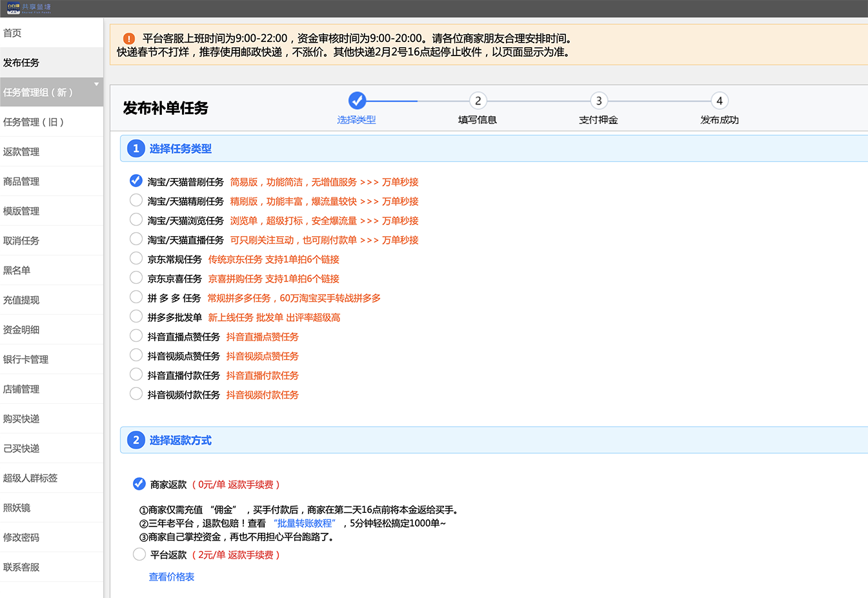Open 超级人群标签 in the sidebar

click(x=52, y=478)
